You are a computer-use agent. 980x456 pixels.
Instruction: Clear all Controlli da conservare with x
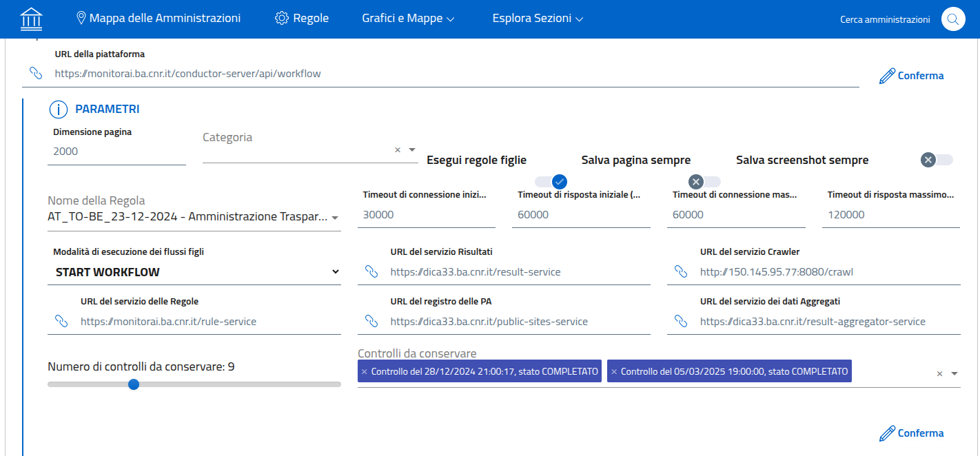point(939,373)
